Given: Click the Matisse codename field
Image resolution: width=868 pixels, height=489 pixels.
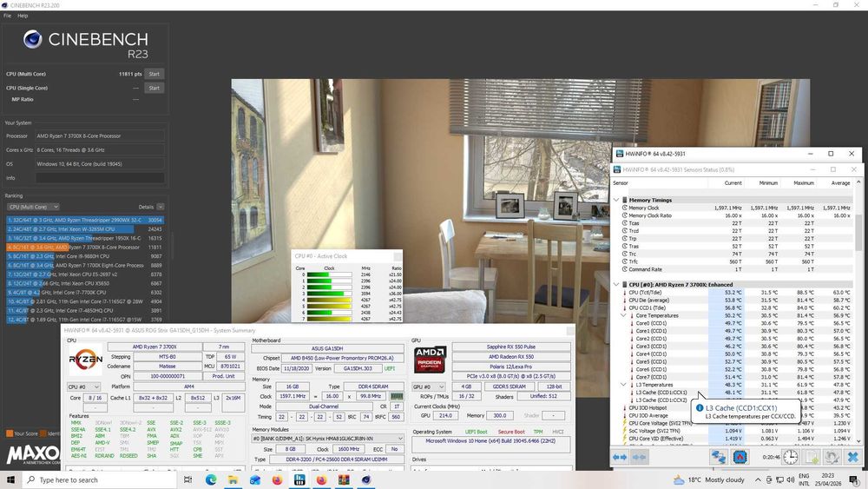Looking at the screenshot, I should click(x=168, y=366).
